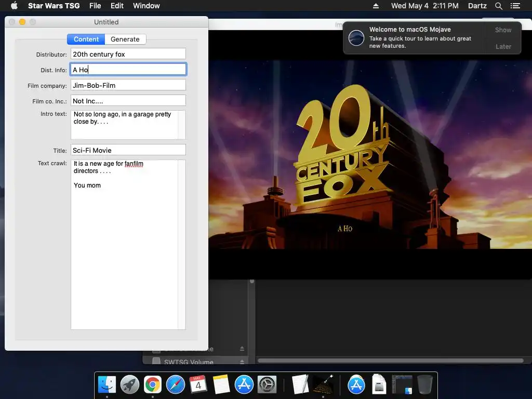The width and height of the screenshot is (532, 399).
Task: Click the Title input field
Action: click(x=128, y=150)
